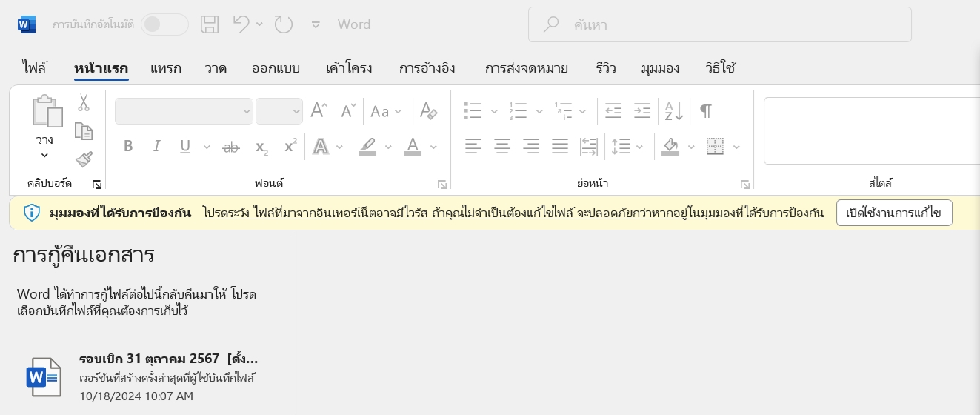980x415 pixels.
Task: Switch to the รีวิว tab
Action: [x=605, y=68]
